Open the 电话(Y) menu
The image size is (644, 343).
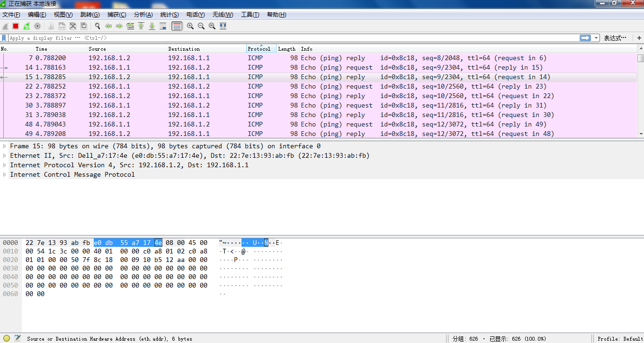(x=196, y=15)
